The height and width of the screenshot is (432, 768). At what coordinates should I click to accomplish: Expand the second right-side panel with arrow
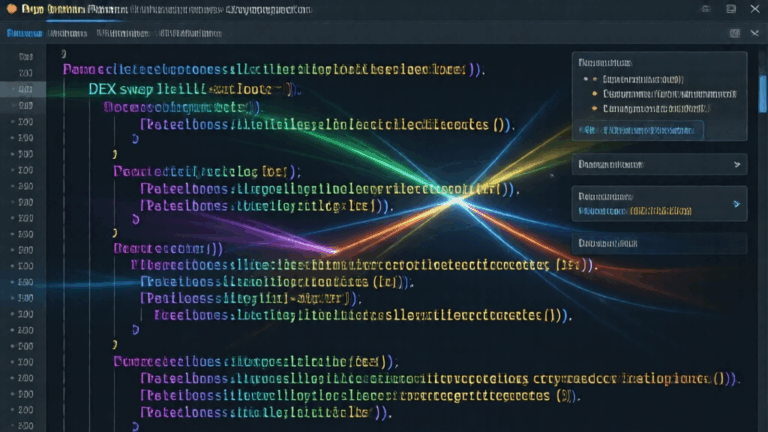click(x=736, y=164)
